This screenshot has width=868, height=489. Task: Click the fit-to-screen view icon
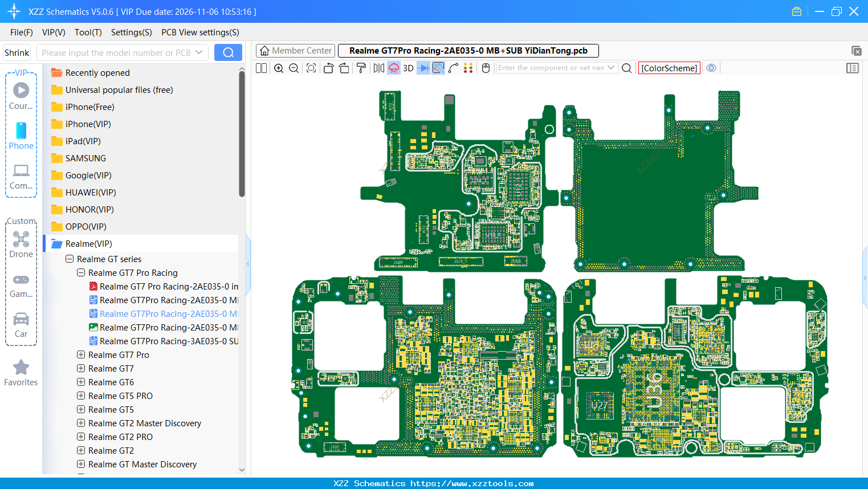point(311,68)
